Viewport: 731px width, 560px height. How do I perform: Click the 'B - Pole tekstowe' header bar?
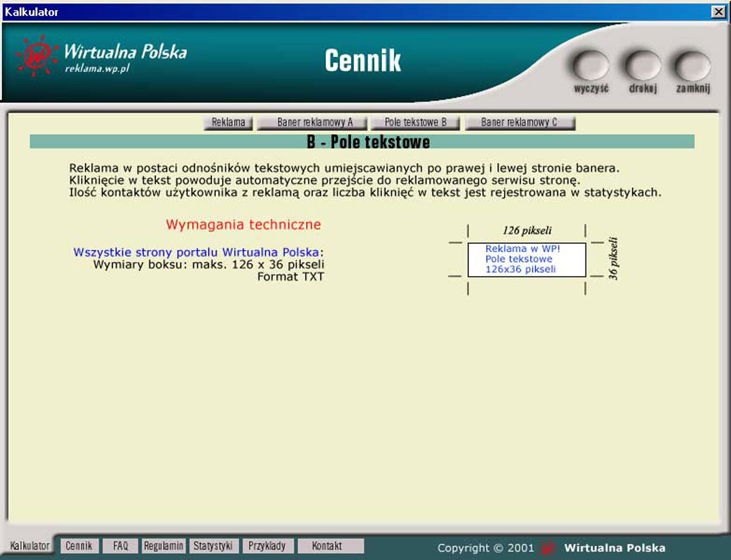(362, 142)
